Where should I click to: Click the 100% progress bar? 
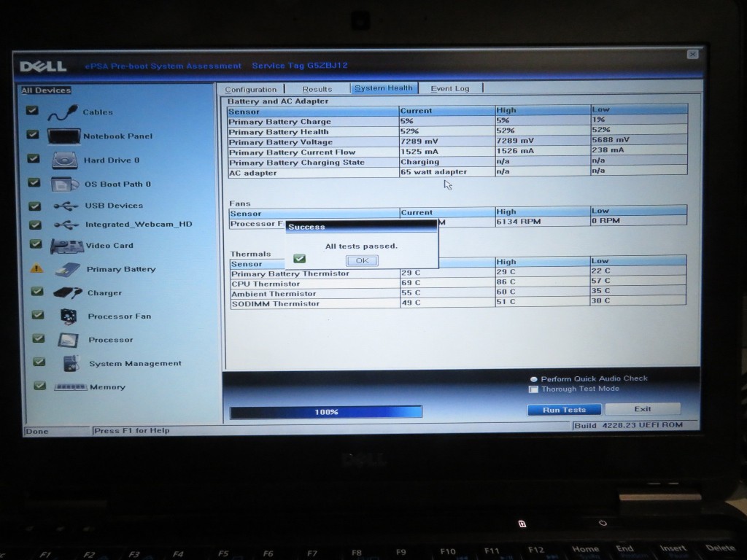click(x=326, y=412)
